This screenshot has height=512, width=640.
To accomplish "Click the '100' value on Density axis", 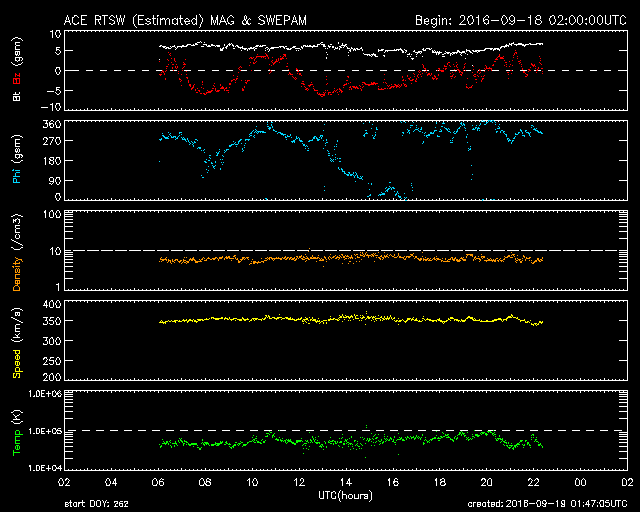I will [52, 215].
